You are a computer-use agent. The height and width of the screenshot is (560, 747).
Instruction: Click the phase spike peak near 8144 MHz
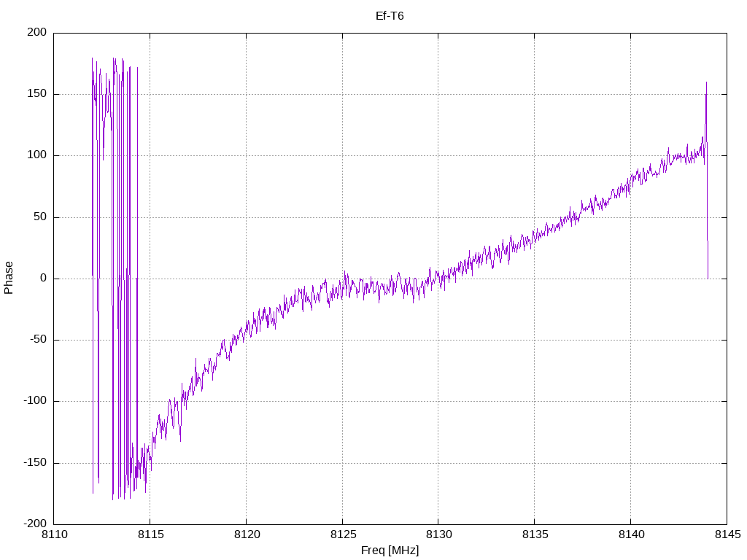tap(706, 83)
